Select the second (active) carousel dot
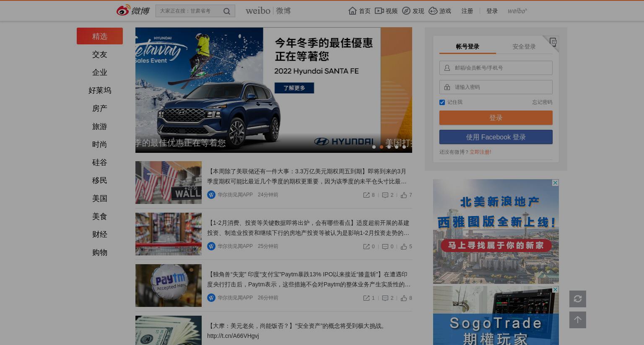This screenshot has height=345, width=644. pos(382,147)
